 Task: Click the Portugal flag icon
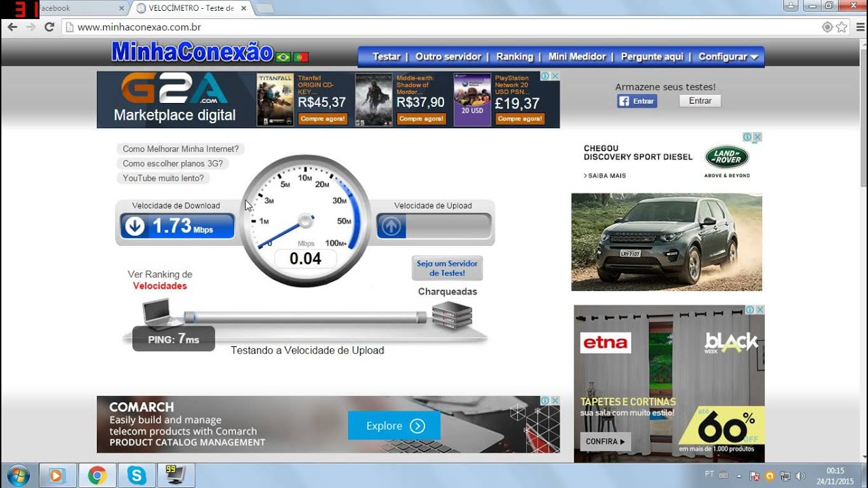tap(301, 57)
